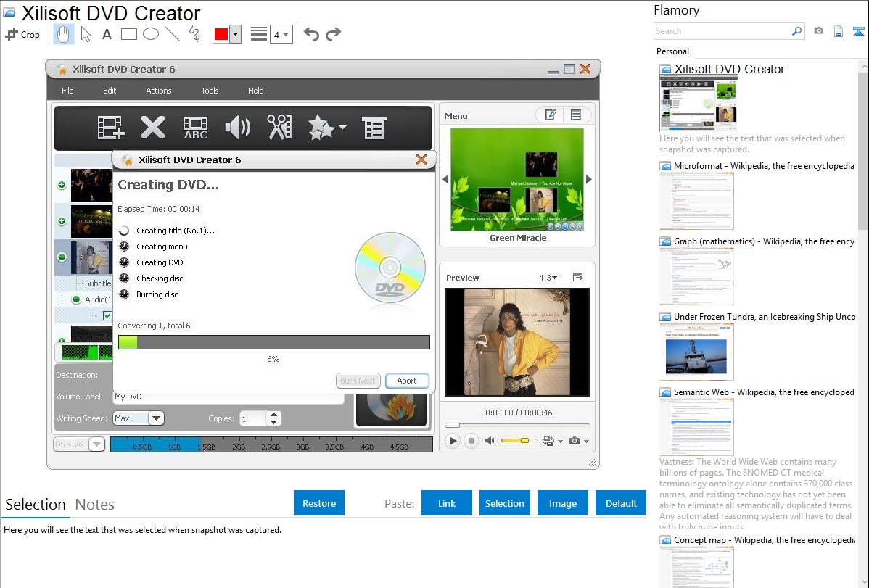The width and height of the screenshot is (869, 588).
Task: Open the color dropdown arrow
Action: 236,34
